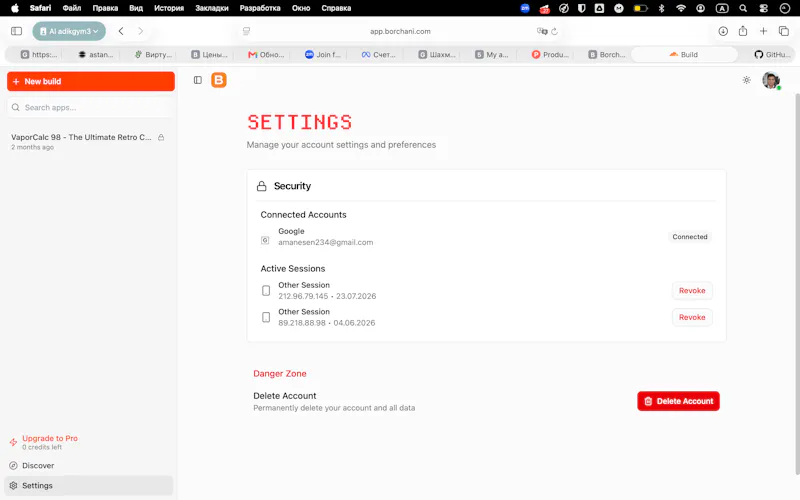Image resolution: width=800 pixels, height=500 pixels.
Task: Select the amanesen234@gmail.com email text
Action: pyautogui.click(x=326, y=242)
